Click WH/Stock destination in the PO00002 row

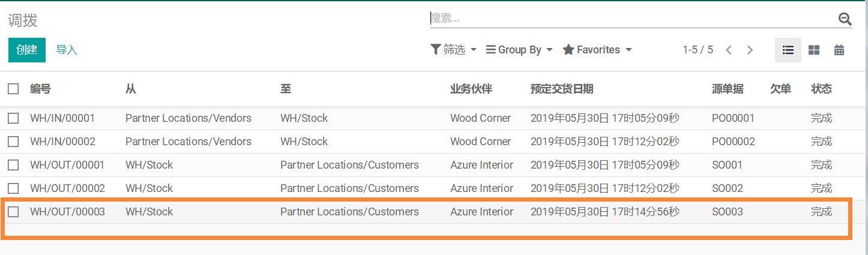coord(304,142)
